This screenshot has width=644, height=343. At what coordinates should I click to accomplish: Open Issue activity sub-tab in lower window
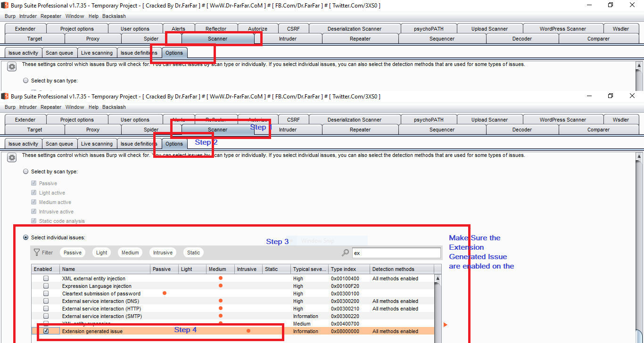point(23,144)
